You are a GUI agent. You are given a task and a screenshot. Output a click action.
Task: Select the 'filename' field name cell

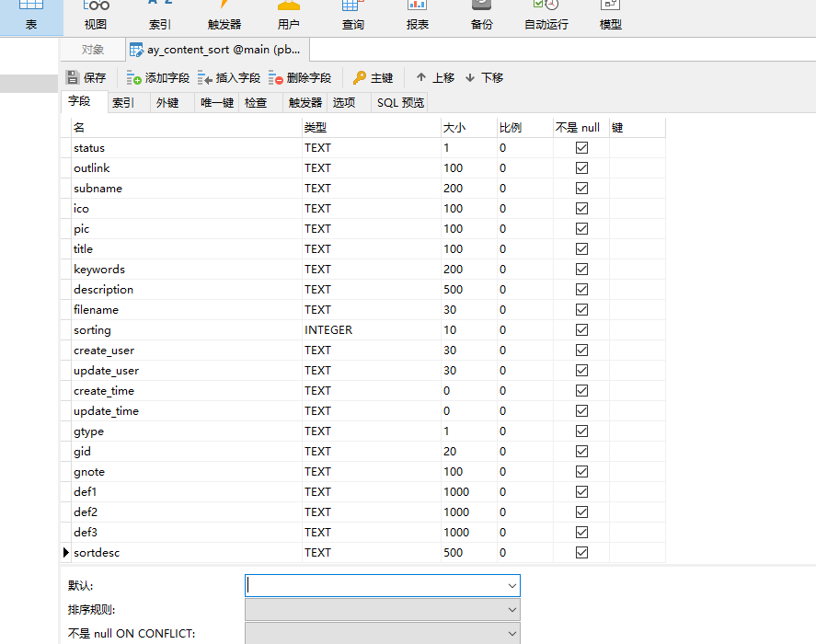coord(187,310)
